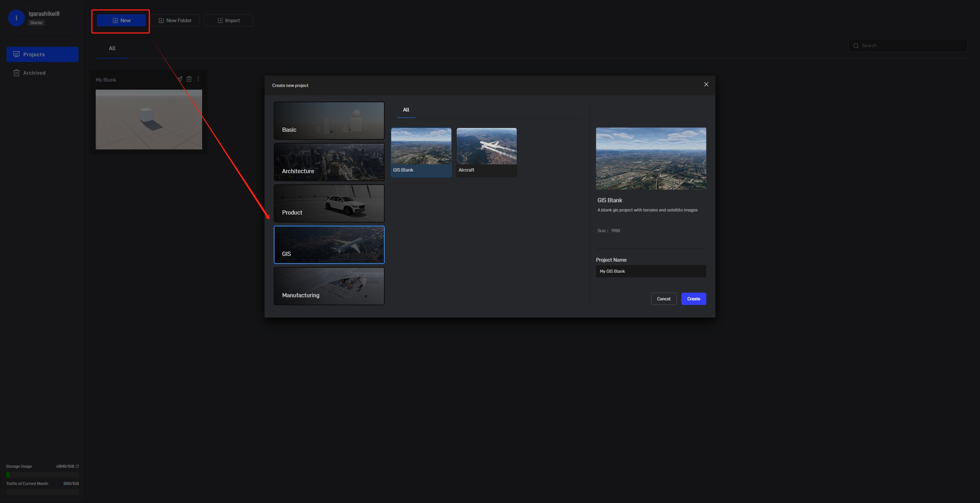Screen dimensions: 980x503
Task: Select the Architecture template category
Action: (329, 162)
